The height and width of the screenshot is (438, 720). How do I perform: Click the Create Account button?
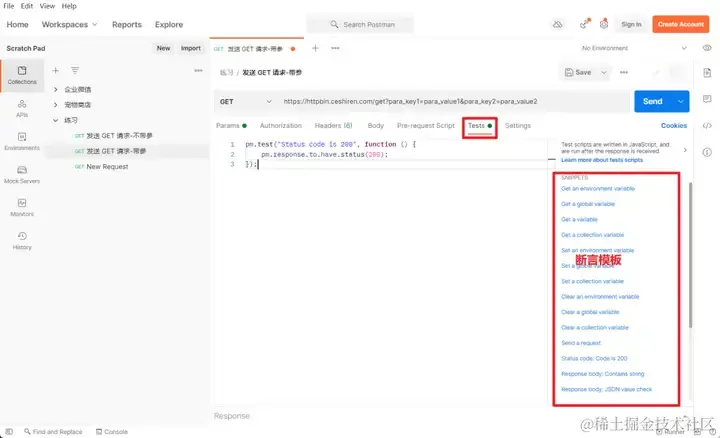pos(681,24)
